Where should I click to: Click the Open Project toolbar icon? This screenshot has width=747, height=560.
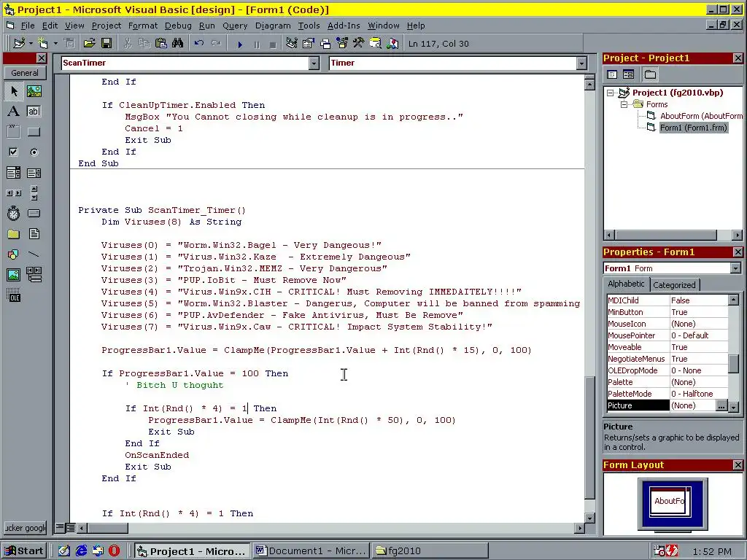[x=89, y=44]
